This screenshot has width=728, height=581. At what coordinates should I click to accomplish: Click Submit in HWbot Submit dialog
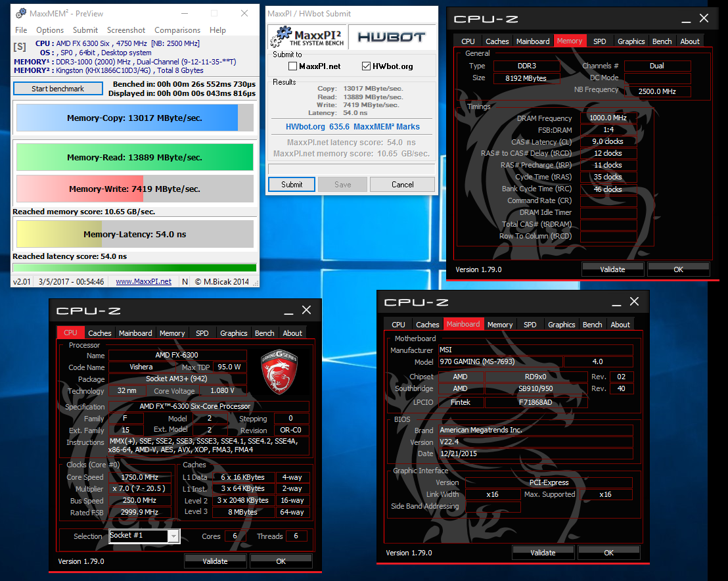point(292,185)
